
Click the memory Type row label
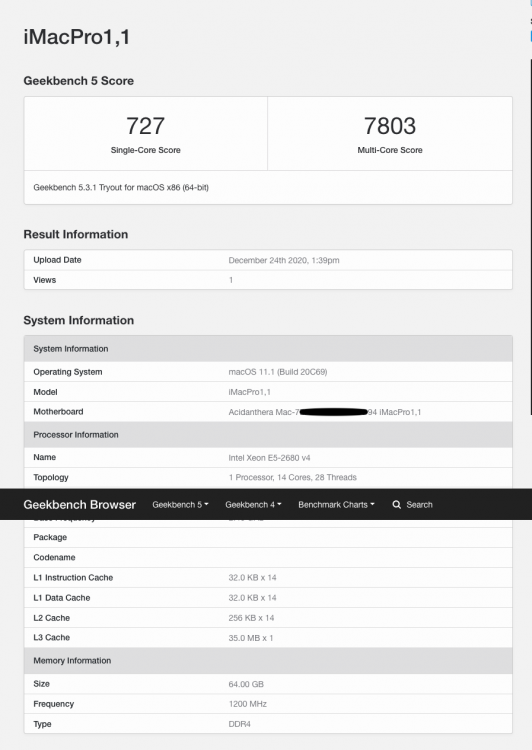(x=42, y=724)
